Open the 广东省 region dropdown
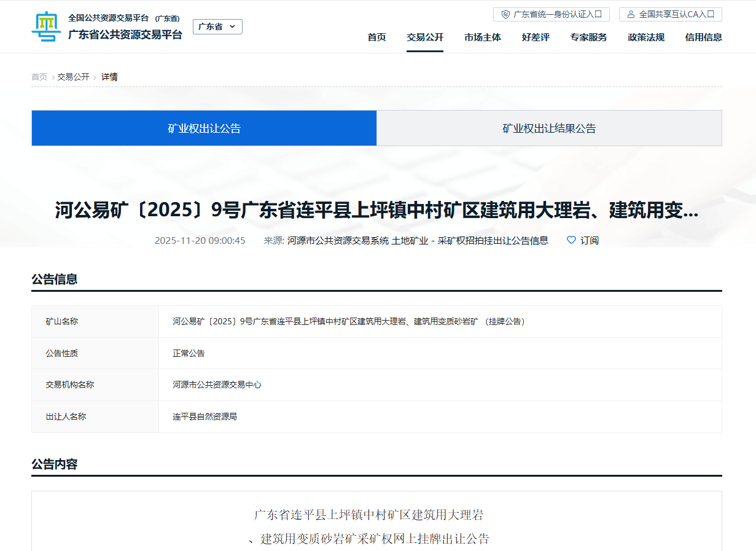 point(211,26)
